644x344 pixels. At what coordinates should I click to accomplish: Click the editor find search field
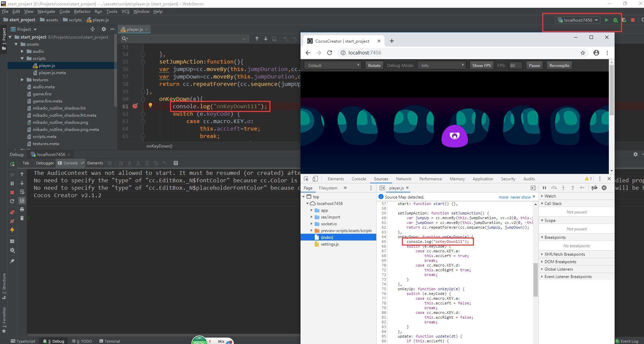tap(185, 39)
